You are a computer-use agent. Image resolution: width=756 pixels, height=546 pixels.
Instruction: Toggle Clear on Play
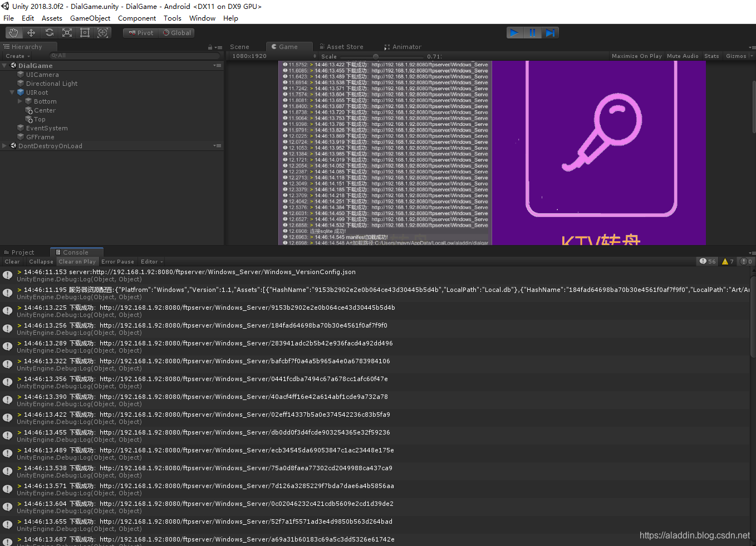pos(77,262)
